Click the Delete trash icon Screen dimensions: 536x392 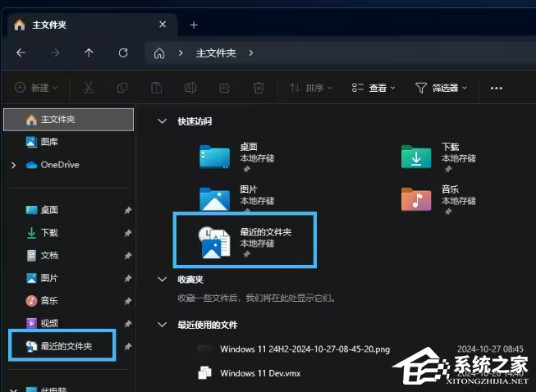259,88
